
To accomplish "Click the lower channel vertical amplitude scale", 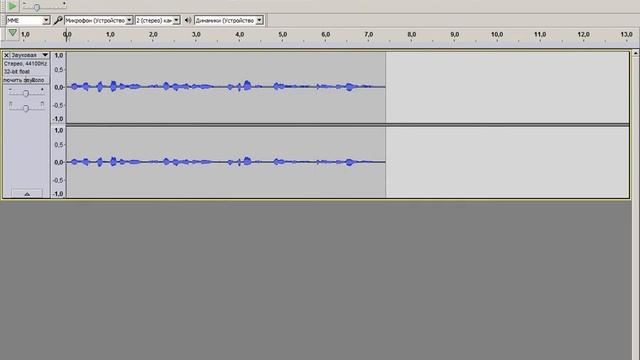I will point(58,162).
